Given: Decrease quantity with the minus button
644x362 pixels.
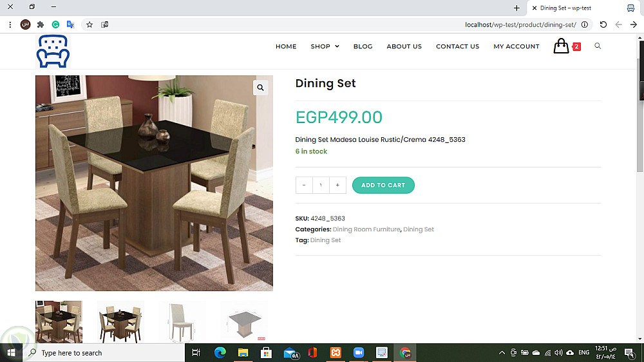Looking at the screenshot, I should click(304, 186).
